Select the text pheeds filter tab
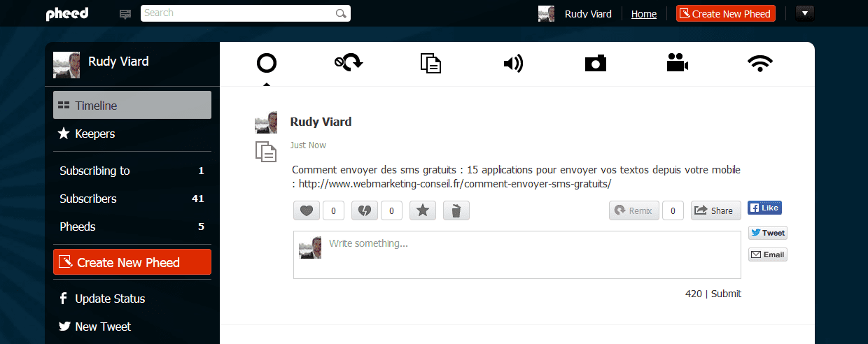 (x=431, y=64)
